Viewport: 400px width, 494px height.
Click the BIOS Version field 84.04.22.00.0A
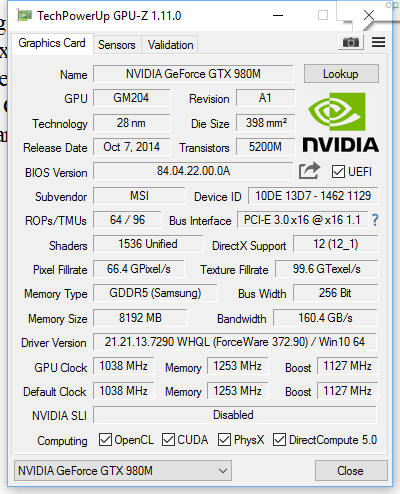click(x=193, y=171)
